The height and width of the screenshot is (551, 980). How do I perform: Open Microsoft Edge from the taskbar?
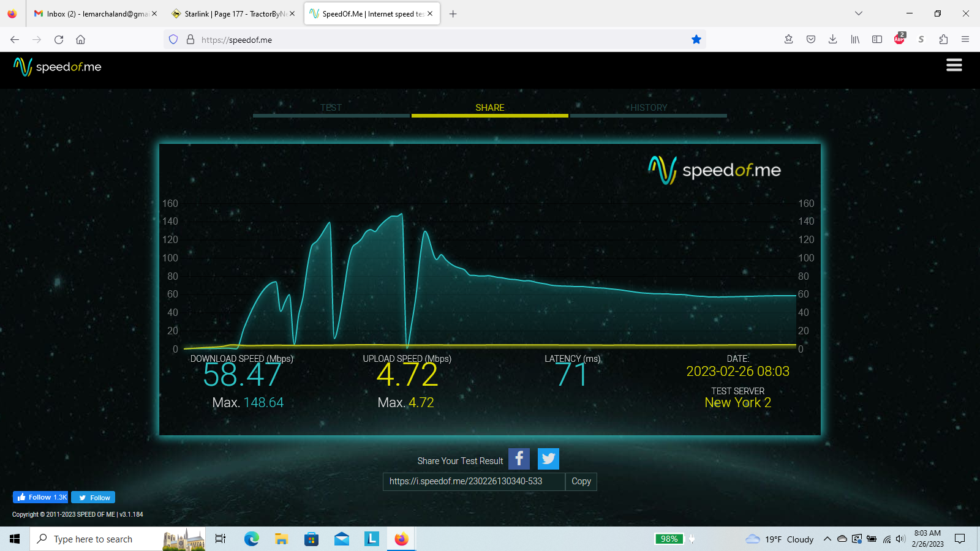pyautogui.click(x=251, y=539)
